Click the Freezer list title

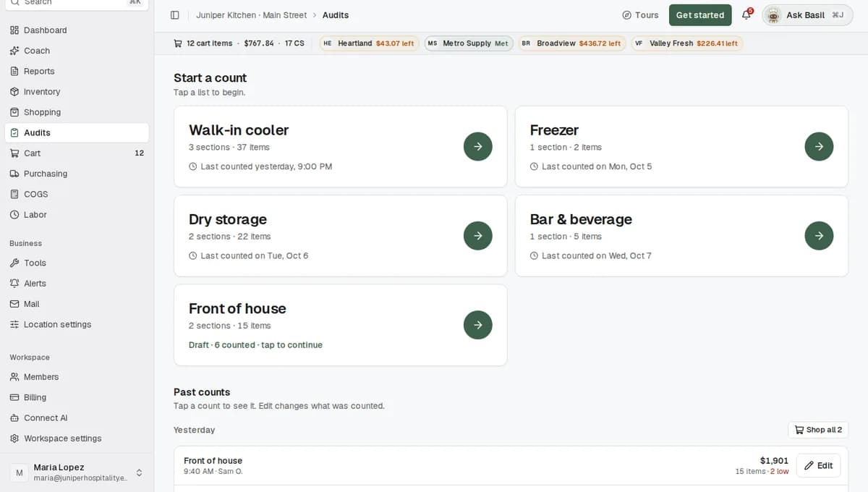click(x=554, y=130)
